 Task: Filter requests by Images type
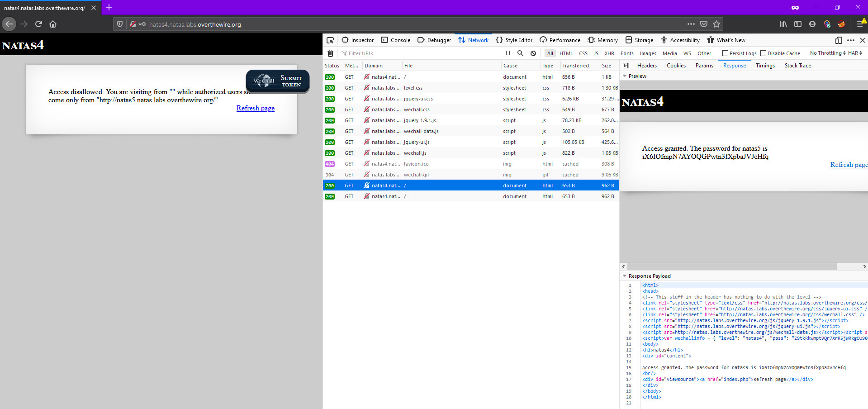(x=648, y=53)
